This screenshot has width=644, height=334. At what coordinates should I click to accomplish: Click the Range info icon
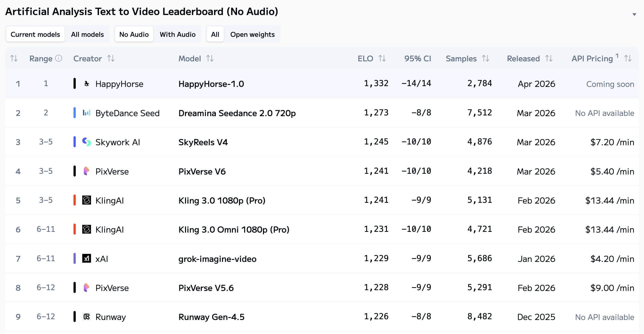[x=58, y=58]
